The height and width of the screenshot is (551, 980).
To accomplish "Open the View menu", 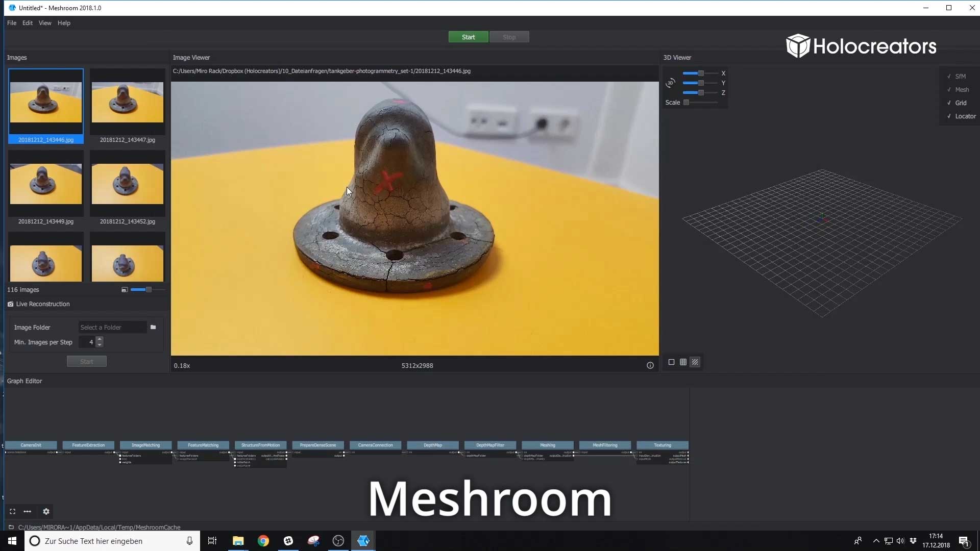I will tap(45, 23).
